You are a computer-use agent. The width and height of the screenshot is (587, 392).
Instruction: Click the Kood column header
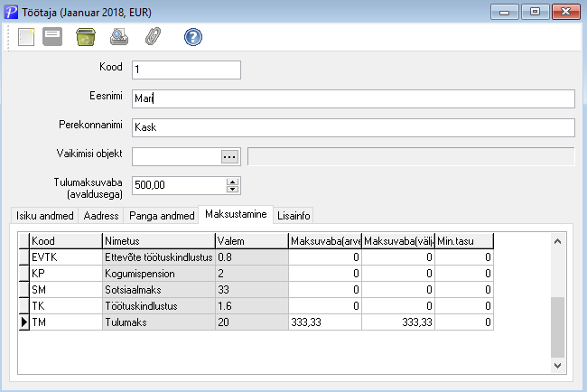[x=66, y=241]
